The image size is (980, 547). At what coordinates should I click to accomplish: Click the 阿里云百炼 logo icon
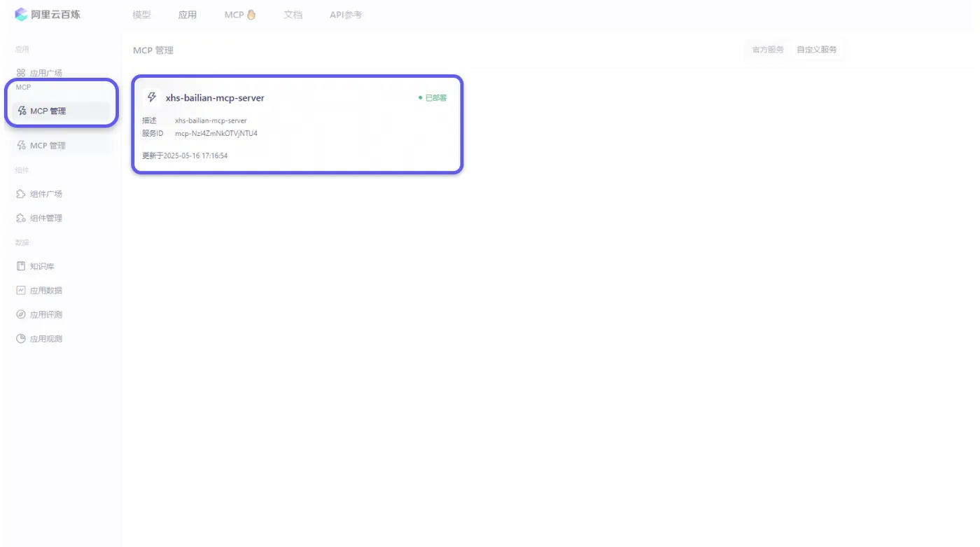pyautogui.click(x=21, y=15)
